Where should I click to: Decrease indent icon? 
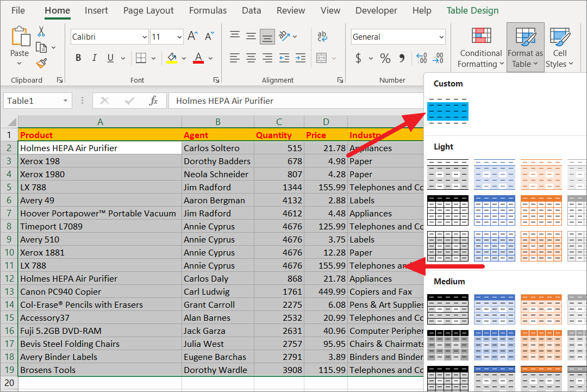[x=284, y=58]
